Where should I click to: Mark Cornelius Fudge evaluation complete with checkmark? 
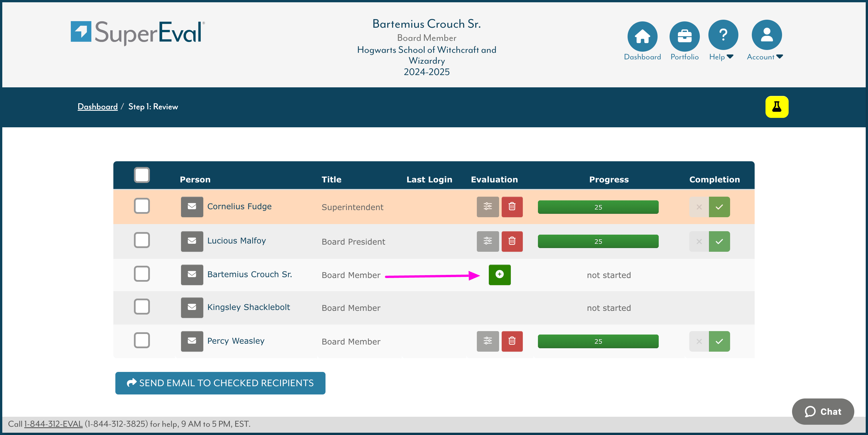(719, 207)
